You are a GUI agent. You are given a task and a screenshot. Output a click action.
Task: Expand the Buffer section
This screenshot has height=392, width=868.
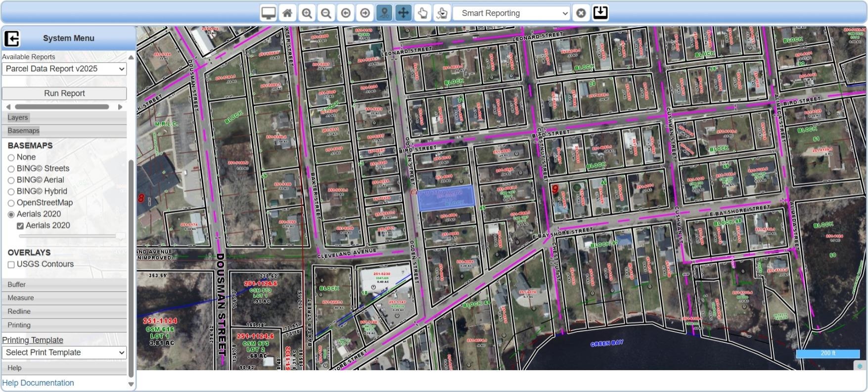coord(64,285)
